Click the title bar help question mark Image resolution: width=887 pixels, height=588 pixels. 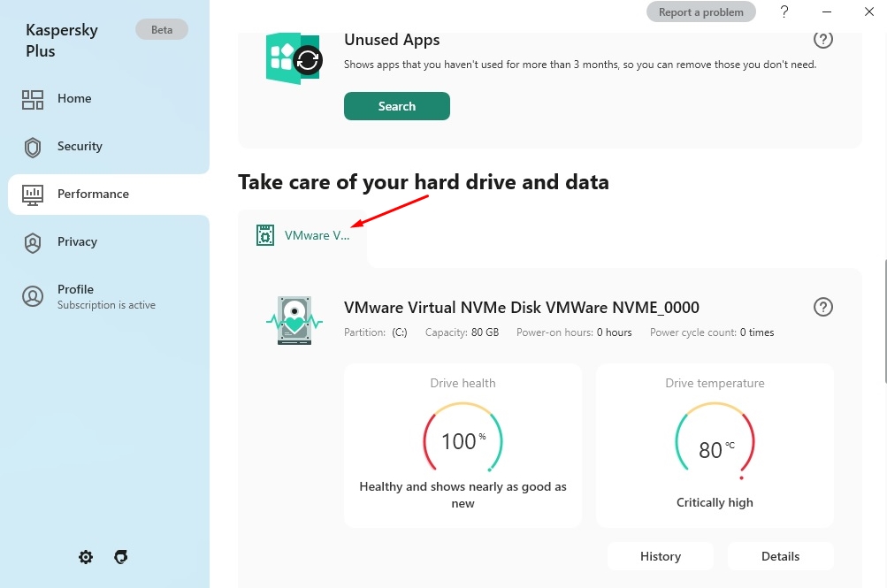(x=784, y=11)
